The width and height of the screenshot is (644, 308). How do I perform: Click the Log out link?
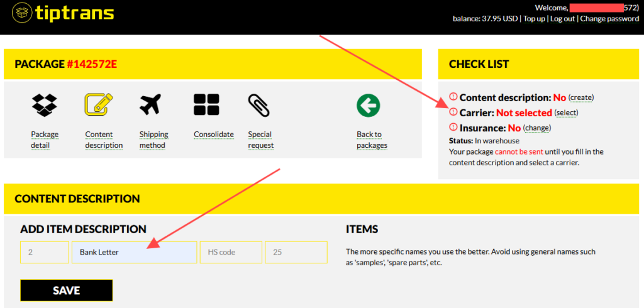click(x=563, y=18)
